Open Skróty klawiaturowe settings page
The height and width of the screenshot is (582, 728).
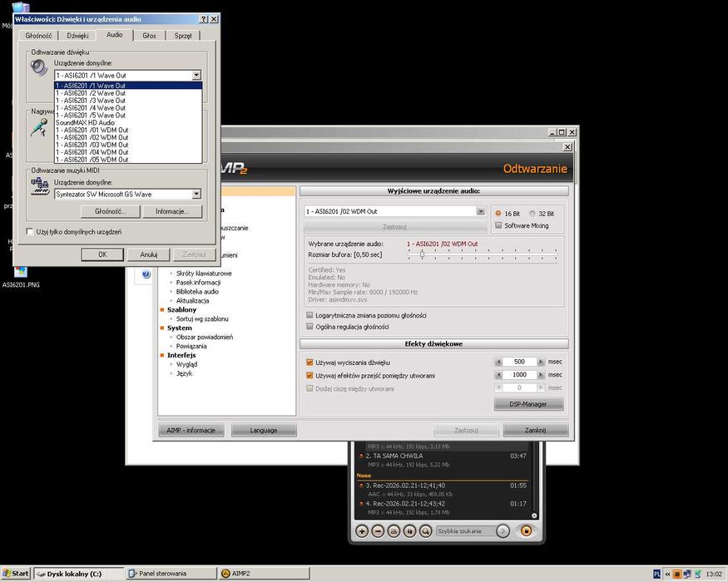tap(204, 274)
